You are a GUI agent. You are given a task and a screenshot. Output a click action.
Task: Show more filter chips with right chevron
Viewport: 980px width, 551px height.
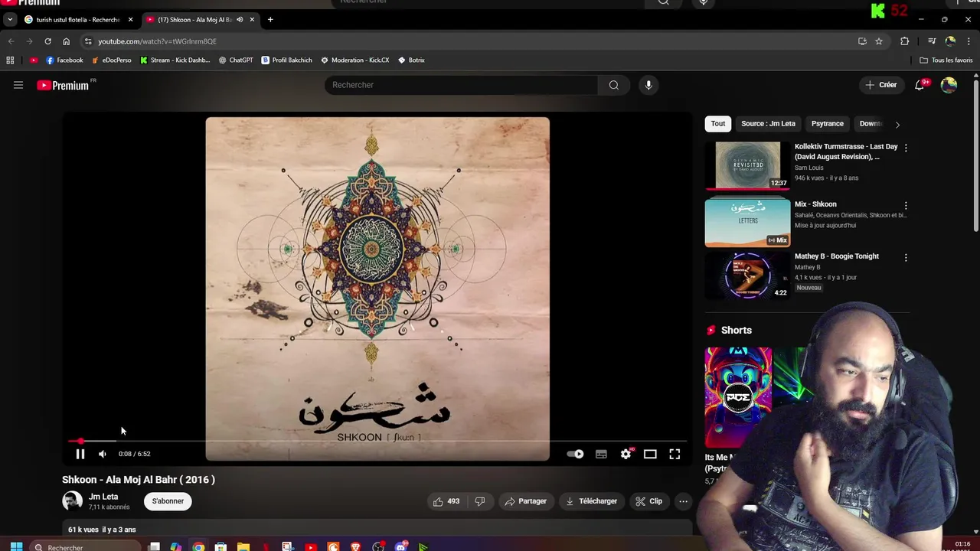[897, 124]
